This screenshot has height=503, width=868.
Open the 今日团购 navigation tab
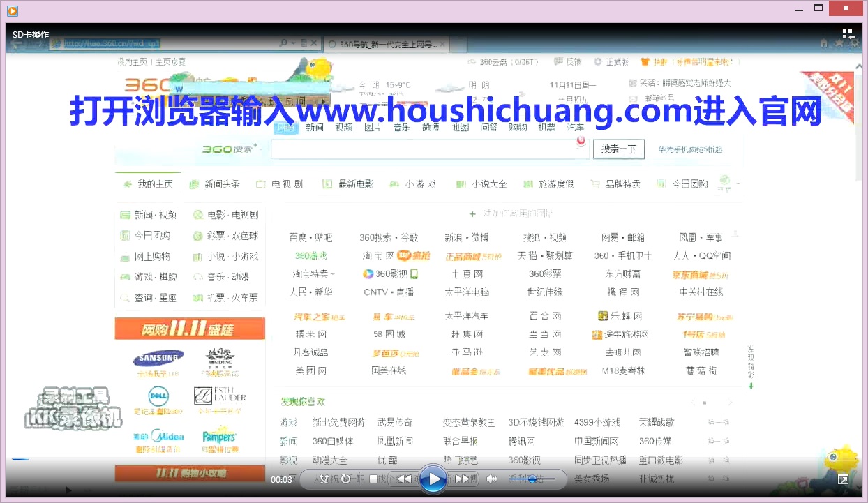point(683,184)
